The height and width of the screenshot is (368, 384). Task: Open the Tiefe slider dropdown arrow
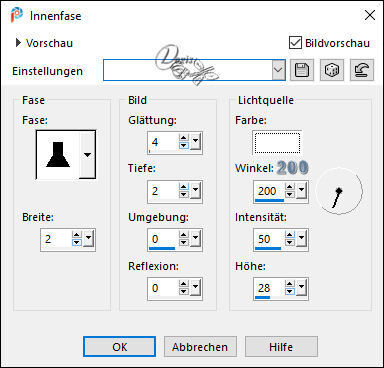195,190
